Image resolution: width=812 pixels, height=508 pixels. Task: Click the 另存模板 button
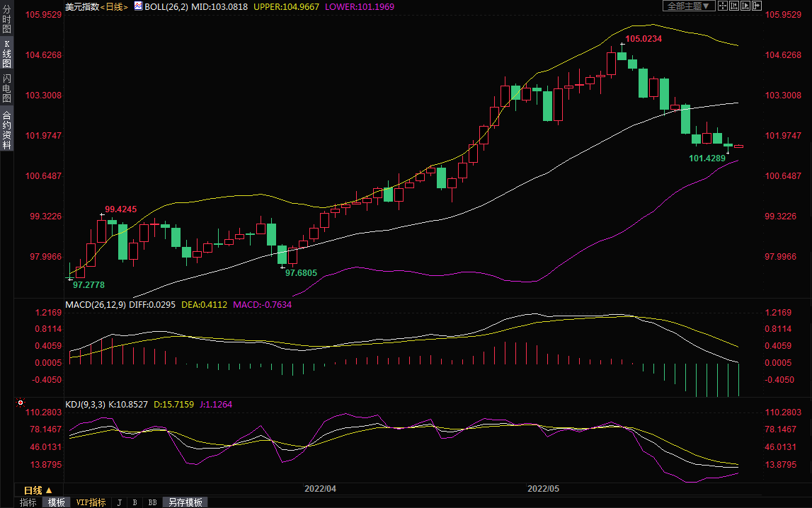(x=185, y=502)
